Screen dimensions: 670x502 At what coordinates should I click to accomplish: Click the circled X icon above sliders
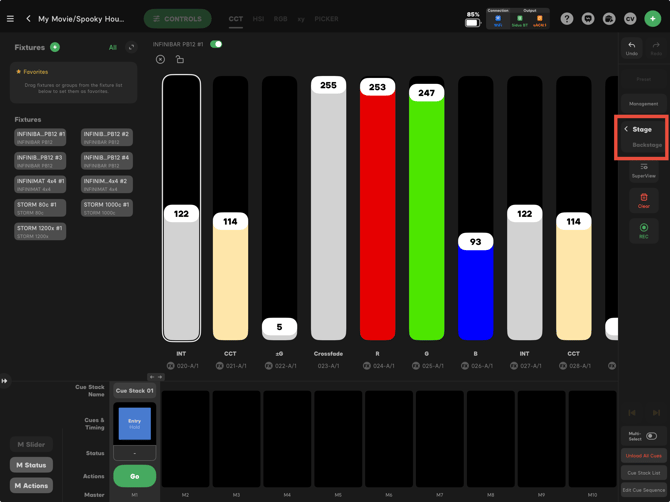[x=160, y=59]
